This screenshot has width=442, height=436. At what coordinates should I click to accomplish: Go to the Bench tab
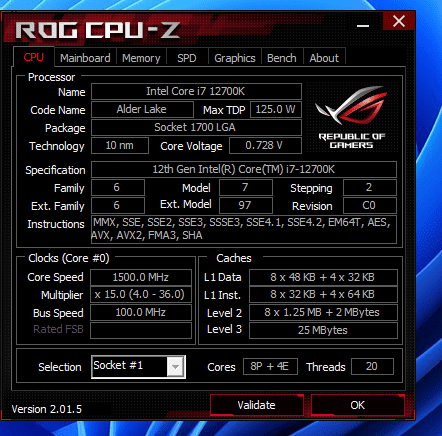[282, 58]
